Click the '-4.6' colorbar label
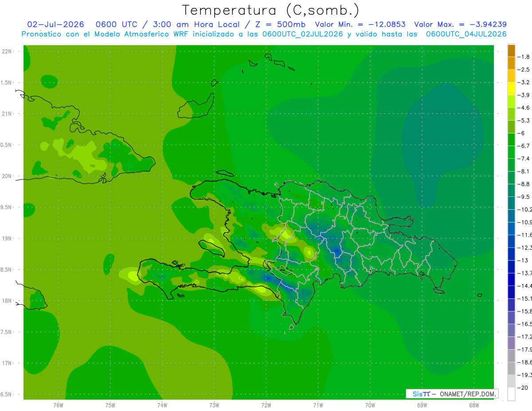Screen dimensions: 532x411 tap(524, 108)
